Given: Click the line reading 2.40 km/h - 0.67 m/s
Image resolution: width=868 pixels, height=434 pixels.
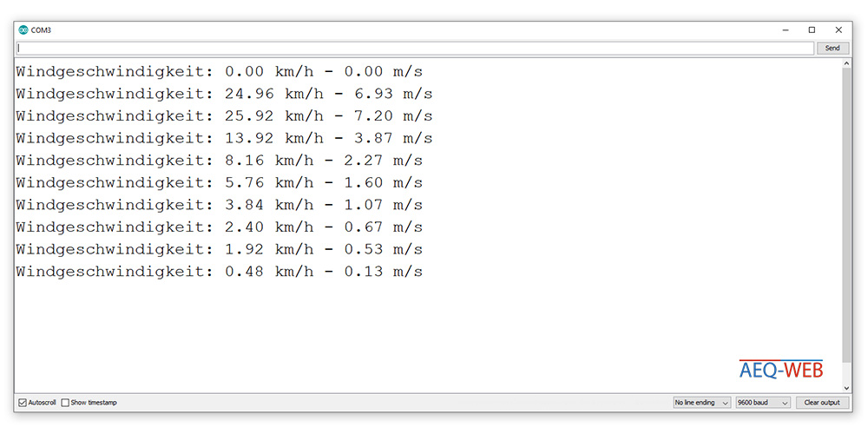Looking at the screenshot, I should coord(220,227).
